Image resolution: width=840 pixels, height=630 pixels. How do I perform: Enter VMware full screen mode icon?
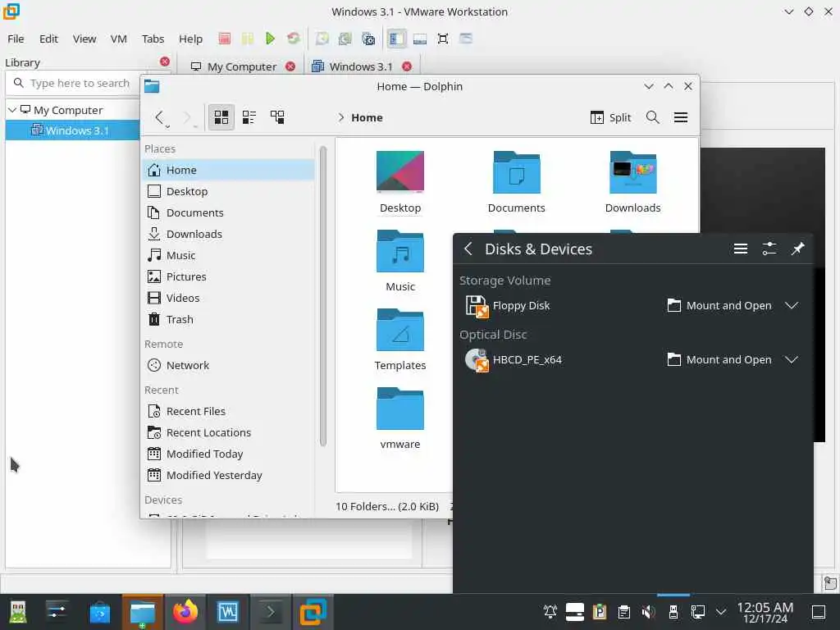(x=443, y=39)
